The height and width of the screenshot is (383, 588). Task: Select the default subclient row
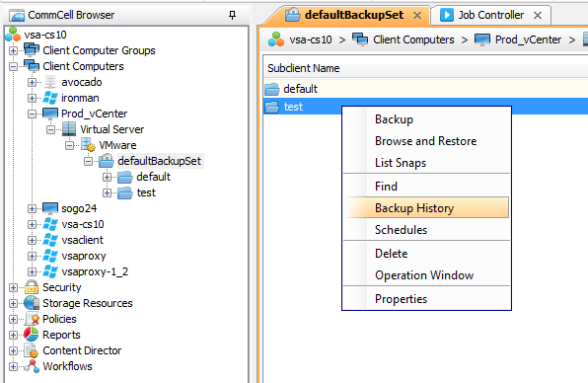tap(425, 89)
